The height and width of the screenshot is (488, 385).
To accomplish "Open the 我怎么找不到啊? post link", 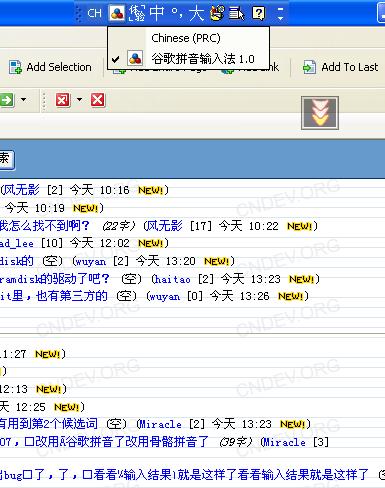I will (44, 226).
